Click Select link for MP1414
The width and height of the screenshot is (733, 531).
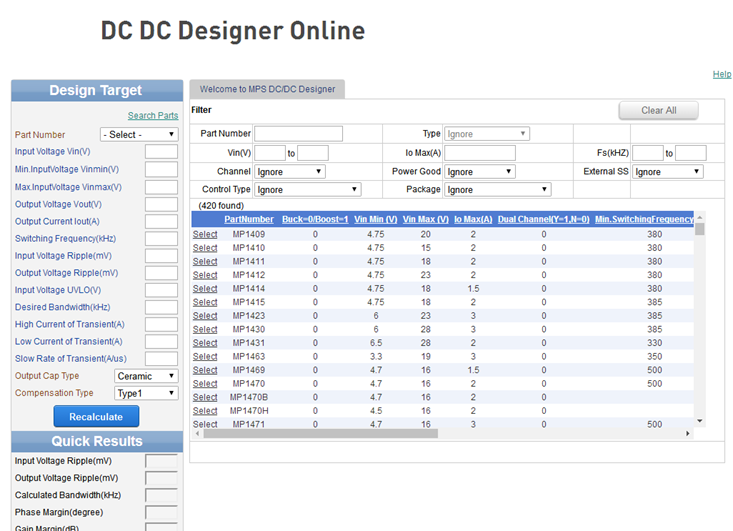tap(205, 288)
